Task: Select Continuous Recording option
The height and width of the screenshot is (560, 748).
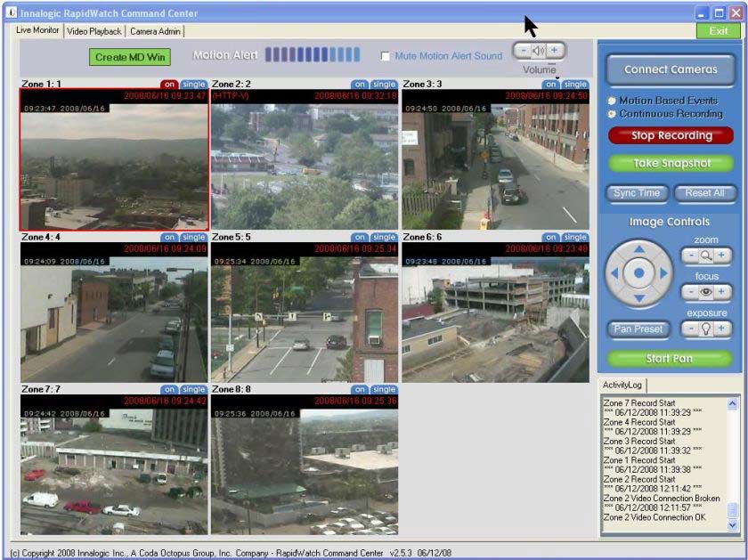Action: pyautogui.click(x=612, y=114)
